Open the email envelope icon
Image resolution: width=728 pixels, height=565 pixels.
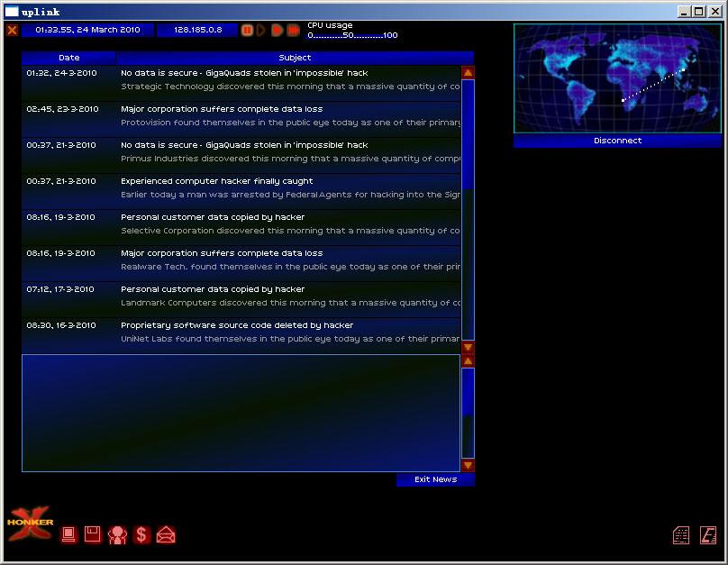pyautogui.click(x=166, y=535)
